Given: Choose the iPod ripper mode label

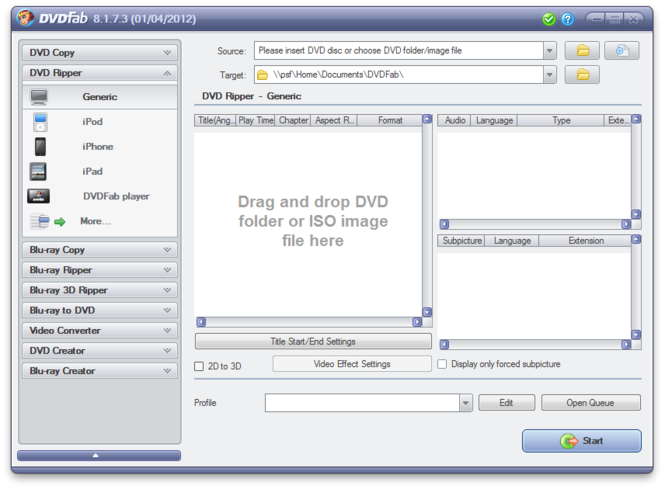Looking at the screenshot, I should click(92, 122).
